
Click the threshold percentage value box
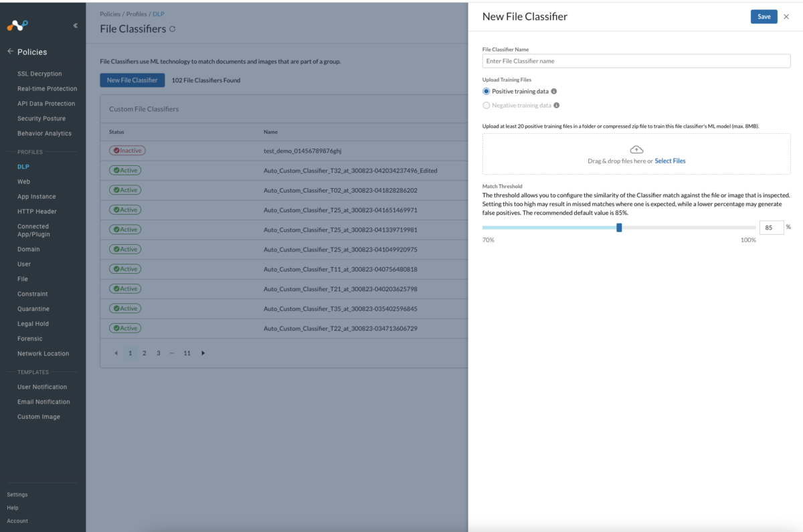(x=771, y=228)
